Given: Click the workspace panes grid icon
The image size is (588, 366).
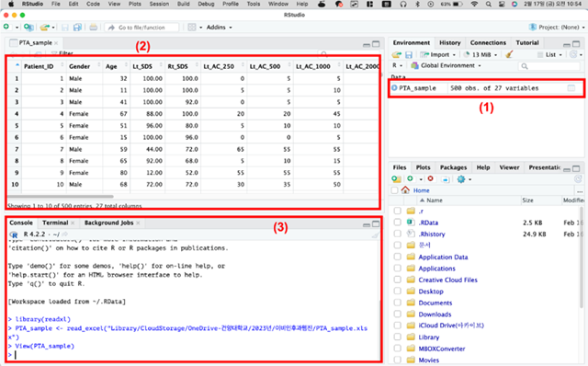Looking at the screenshot, I should 192,28.
